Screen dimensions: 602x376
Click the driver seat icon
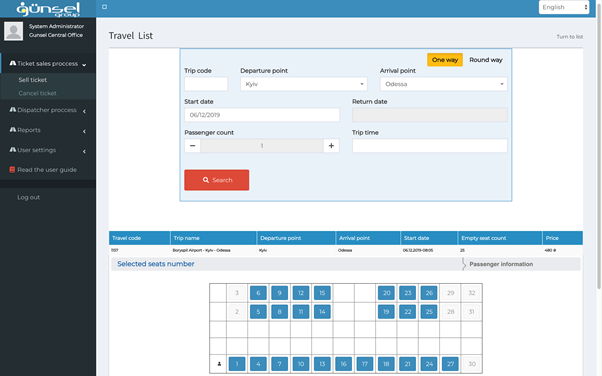219,364
